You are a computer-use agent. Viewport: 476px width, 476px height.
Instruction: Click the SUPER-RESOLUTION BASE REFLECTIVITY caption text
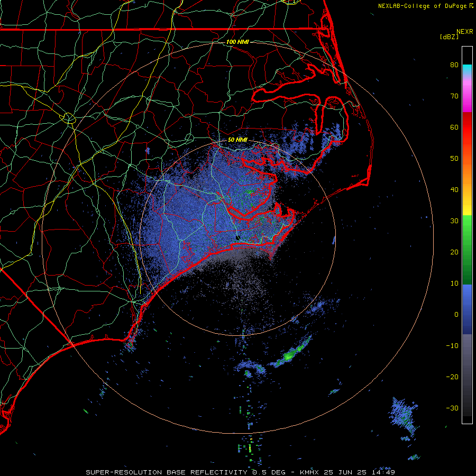coord(167,472)
